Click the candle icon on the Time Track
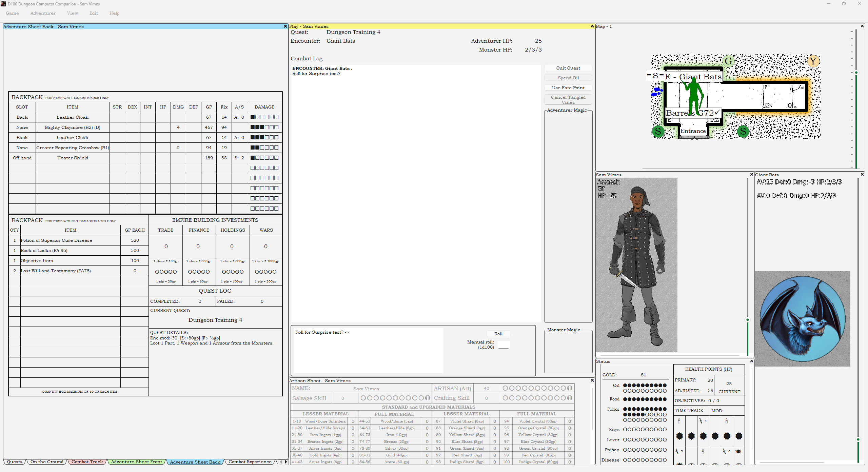Image resolution: width=868 pixels, height=472 pixels. 679,421
